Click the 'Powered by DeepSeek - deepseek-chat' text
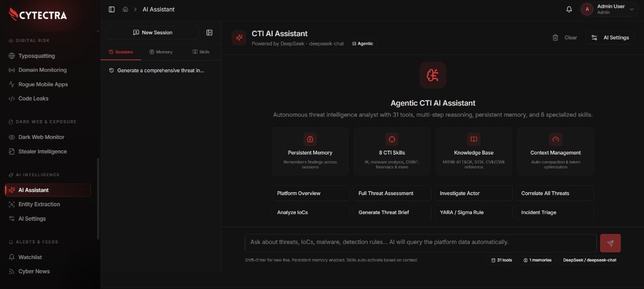 [x=298, y=43]
